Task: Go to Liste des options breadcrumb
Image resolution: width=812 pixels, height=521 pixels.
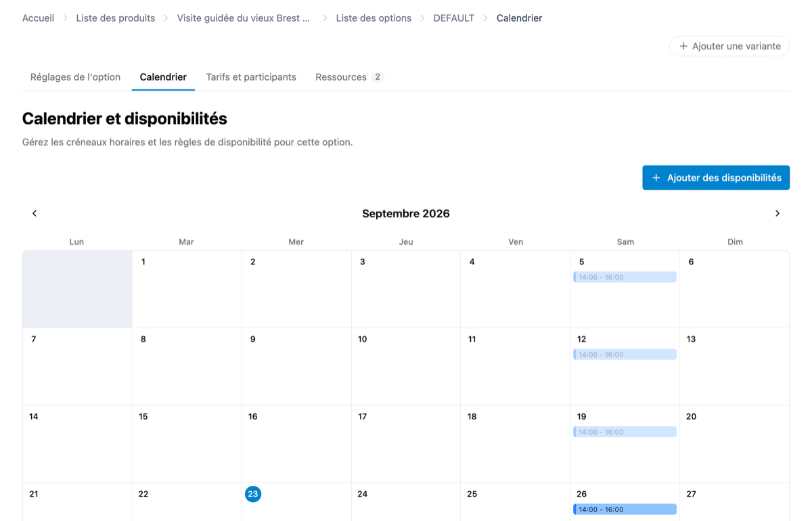Action: 374,18
